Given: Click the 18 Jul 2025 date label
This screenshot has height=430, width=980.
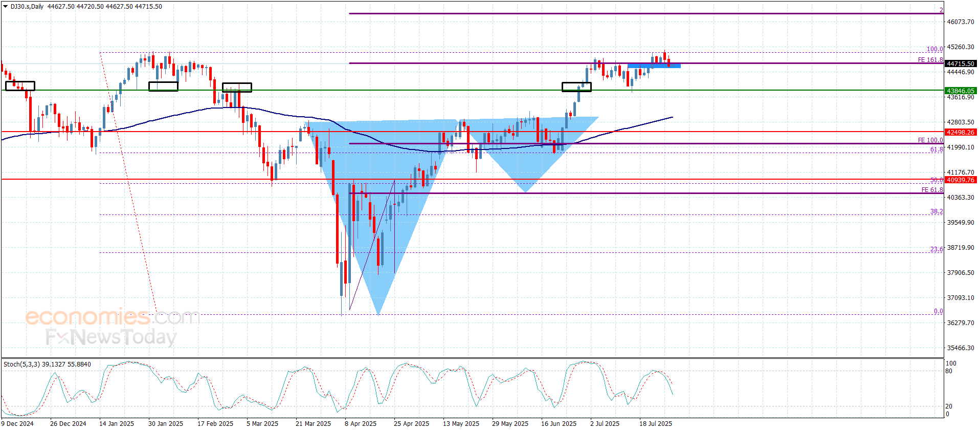Looking at the screenshot, I should tap(655, 424).
